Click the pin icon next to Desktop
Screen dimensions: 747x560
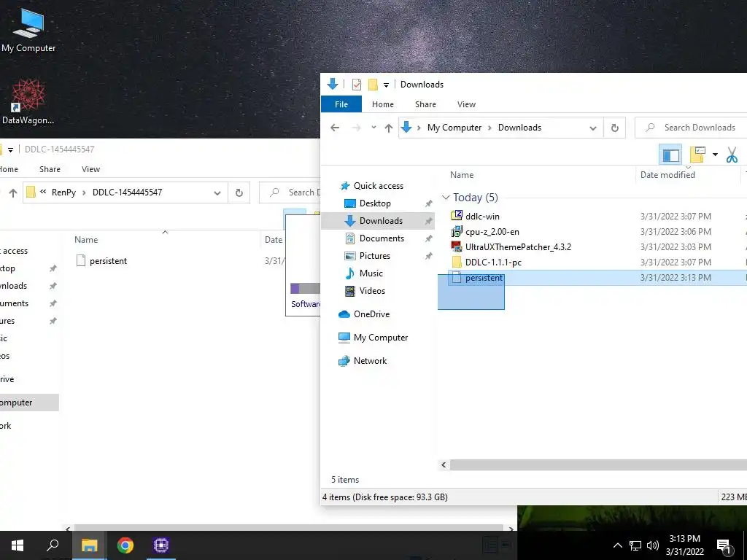[428, 204]
